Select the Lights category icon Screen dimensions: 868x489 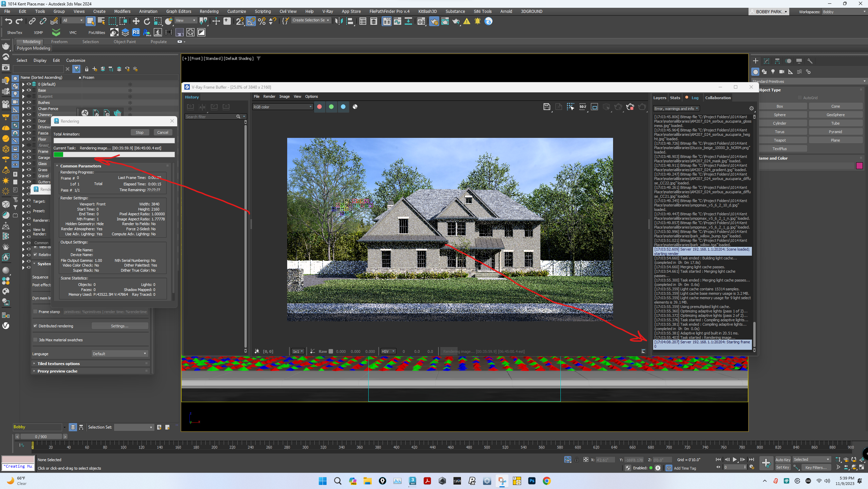coord(773,72)
